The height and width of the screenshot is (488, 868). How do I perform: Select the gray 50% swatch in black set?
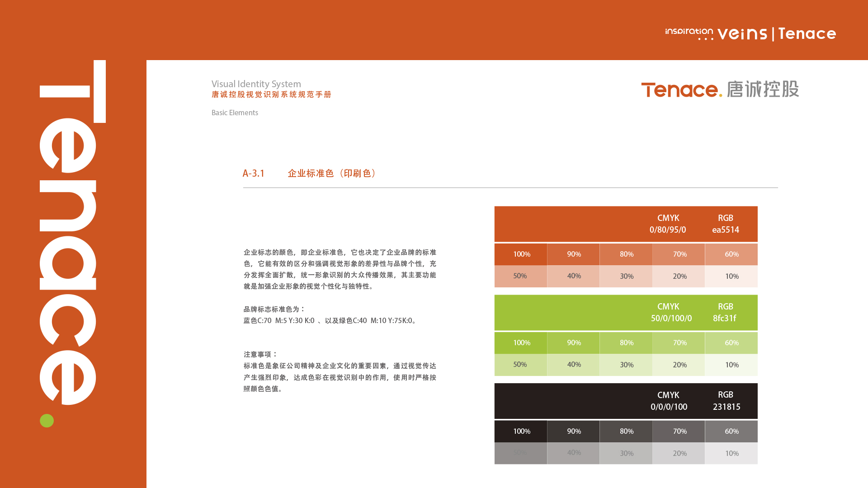(x=521, y=453)
